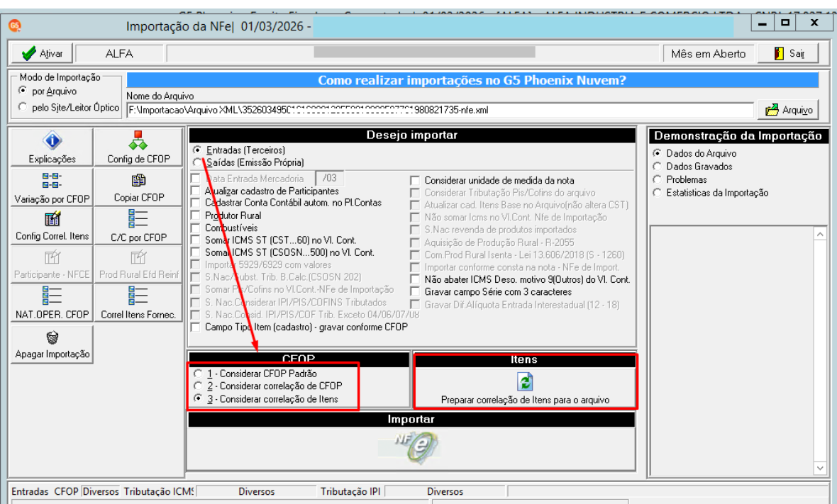Toggle Somar ICMS ST (CSOSN...500) checkbox
The image size is (837, 504).
pyautogui.click(x=195, y=252)
